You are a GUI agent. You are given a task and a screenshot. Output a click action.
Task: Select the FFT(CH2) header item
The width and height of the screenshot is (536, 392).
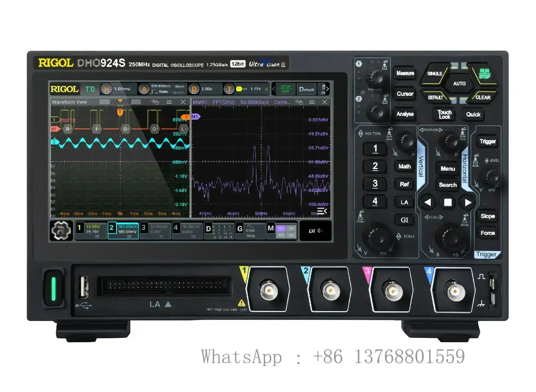[x=224, y=102]
